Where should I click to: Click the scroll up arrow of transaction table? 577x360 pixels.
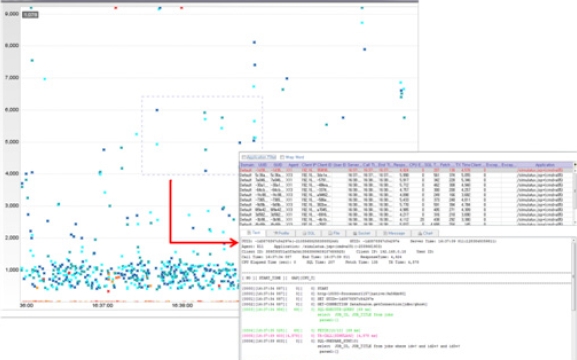click(x=575, y=165)
